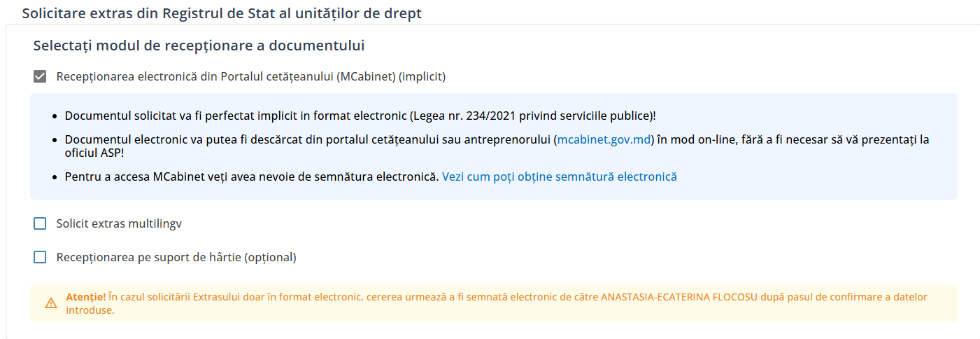Click the orange warning triangle icon
This screenshot has width=980, height=339.
pos(51,303)
